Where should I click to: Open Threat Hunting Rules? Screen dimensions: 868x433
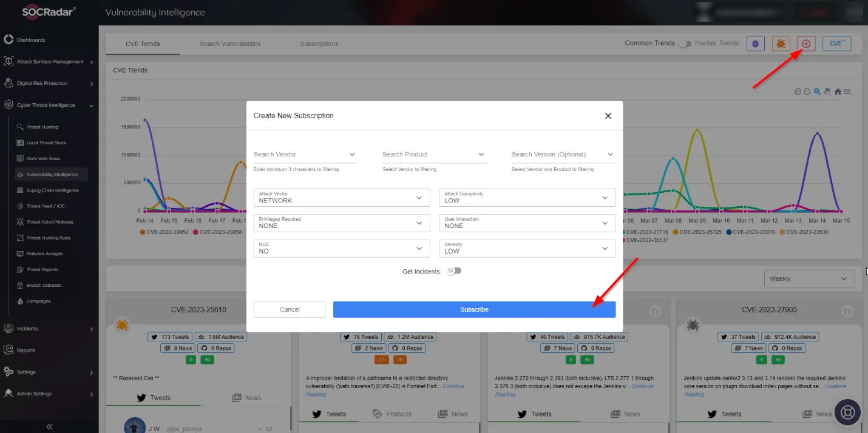[x=49, y=238]
